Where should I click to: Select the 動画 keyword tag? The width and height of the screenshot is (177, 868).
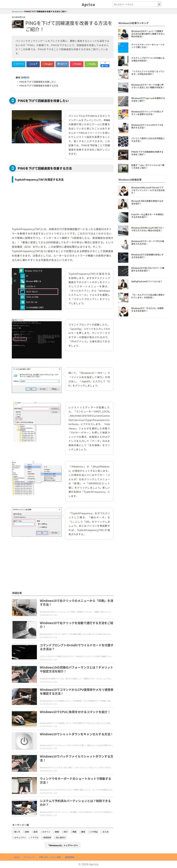pyautogui.click(x=56, y=832)
